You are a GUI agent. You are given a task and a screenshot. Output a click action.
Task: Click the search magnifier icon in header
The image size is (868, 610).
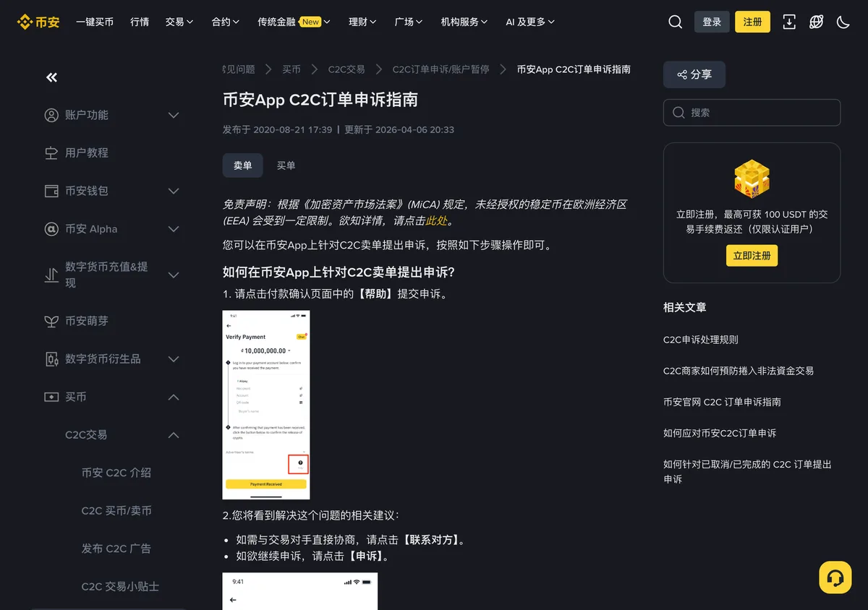pyautogui.click(x=675, y=22)
